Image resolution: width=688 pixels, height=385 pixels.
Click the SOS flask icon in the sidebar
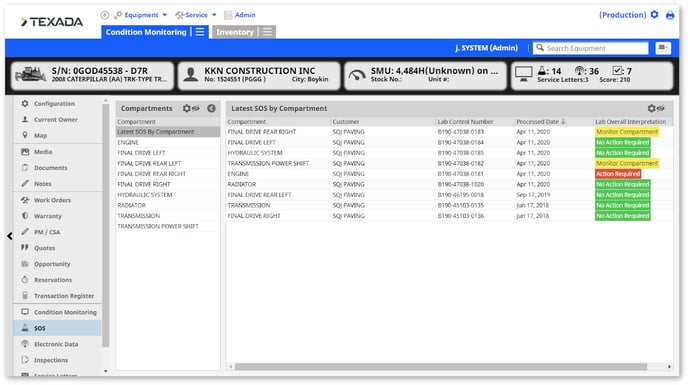point(25,328)
